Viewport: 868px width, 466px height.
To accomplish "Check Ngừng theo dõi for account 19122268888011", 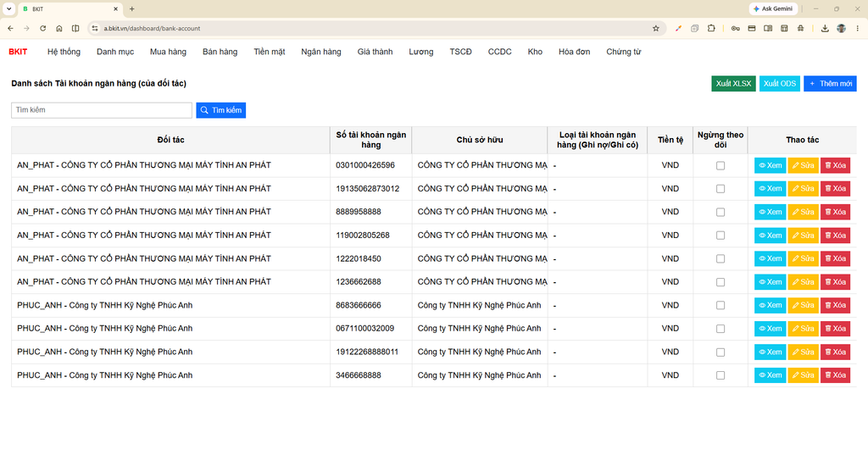I will (721, 352).
